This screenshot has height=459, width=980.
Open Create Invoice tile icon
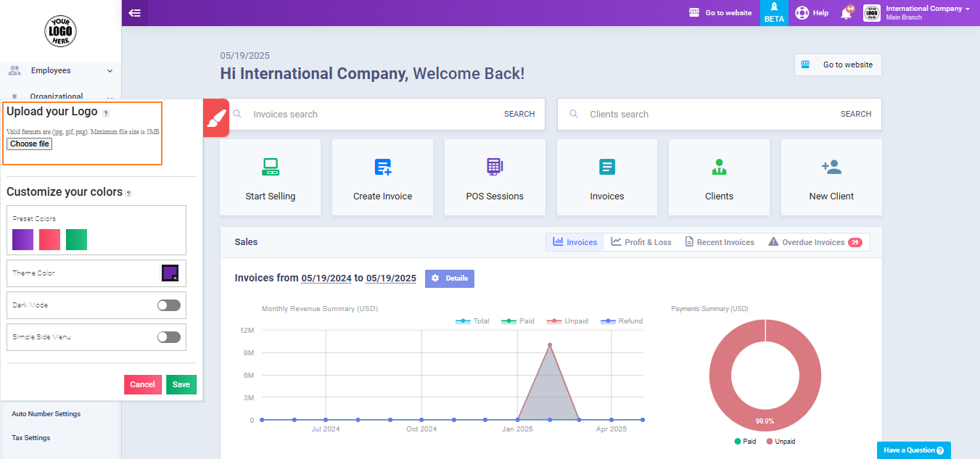click(x=382, y=167)
